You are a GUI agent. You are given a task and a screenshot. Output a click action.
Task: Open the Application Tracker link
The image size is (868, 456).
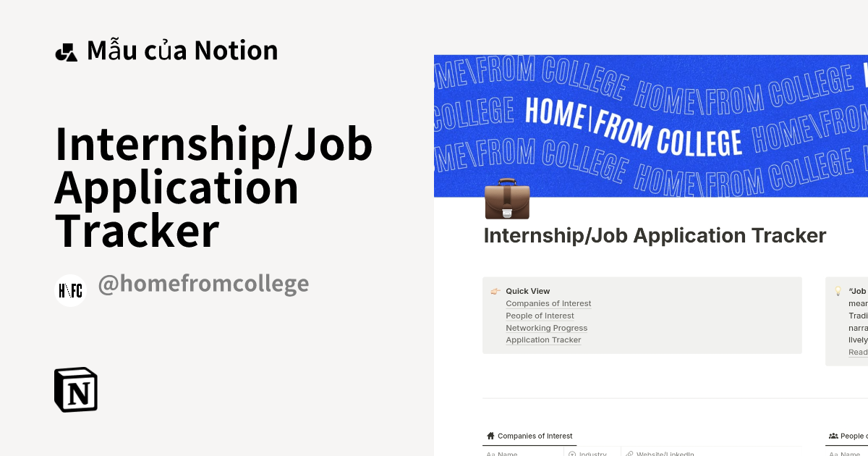click(x=543, y=339)
